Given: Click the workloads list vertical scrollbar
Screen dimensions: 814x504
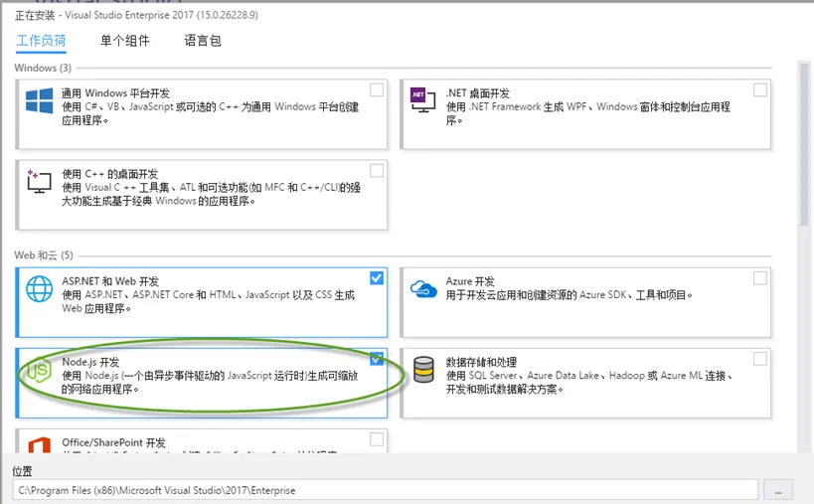Looking at the screenshot, I should [x=804, y=145].
